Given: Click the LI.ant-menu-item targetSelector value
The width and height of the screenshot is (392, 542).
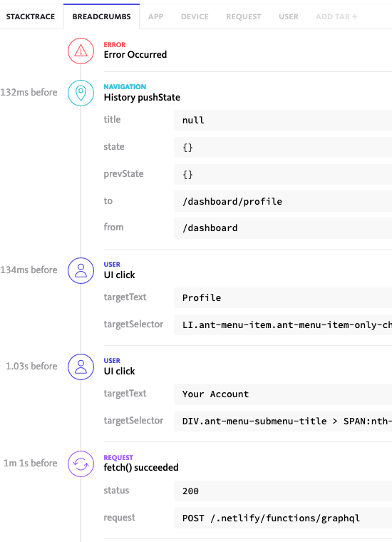Looking at the screenshot, I should [x=283, y=325].
